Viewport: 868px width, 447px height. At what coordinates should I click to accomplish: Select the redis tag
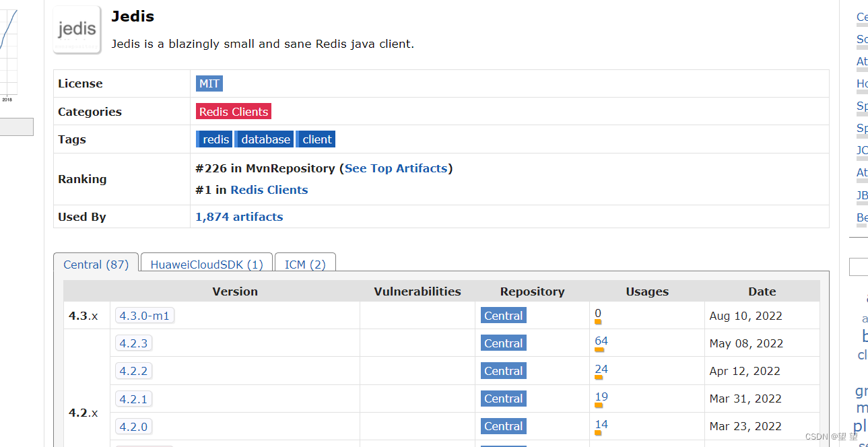tap(214, 139)
